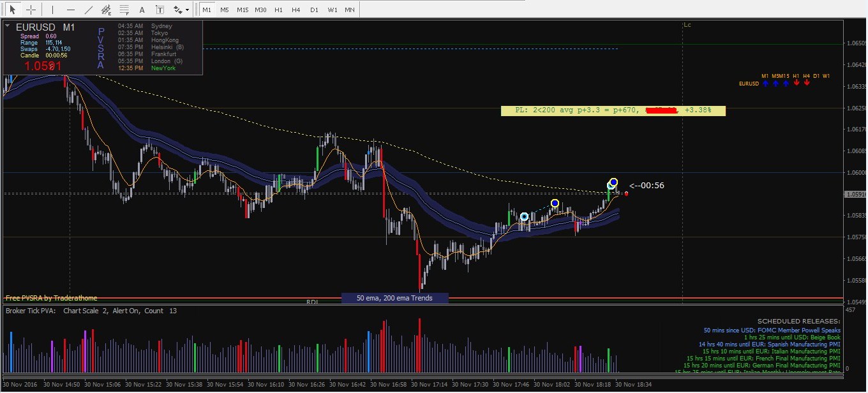868x393 pixels.
Task: Click the red price readout 1.0591
Action: [x=43, y=66]
